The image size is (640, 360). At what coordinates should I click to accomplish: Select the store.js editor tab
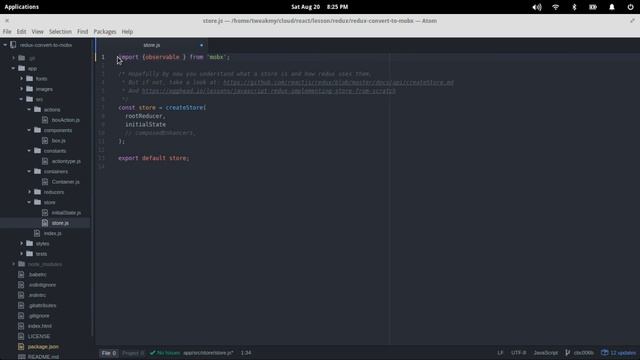(152, 45)
